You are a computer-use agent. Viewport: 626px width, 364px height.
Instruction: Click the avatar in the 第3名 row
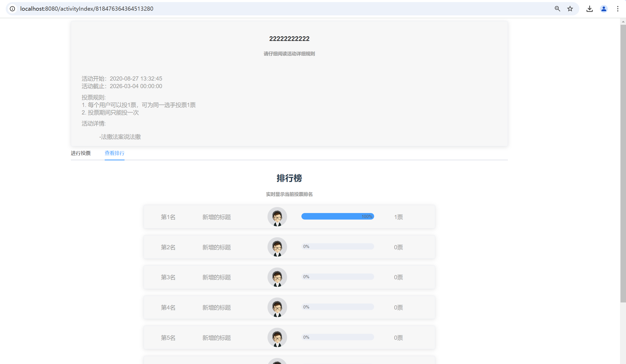click(x=277, y=277)
